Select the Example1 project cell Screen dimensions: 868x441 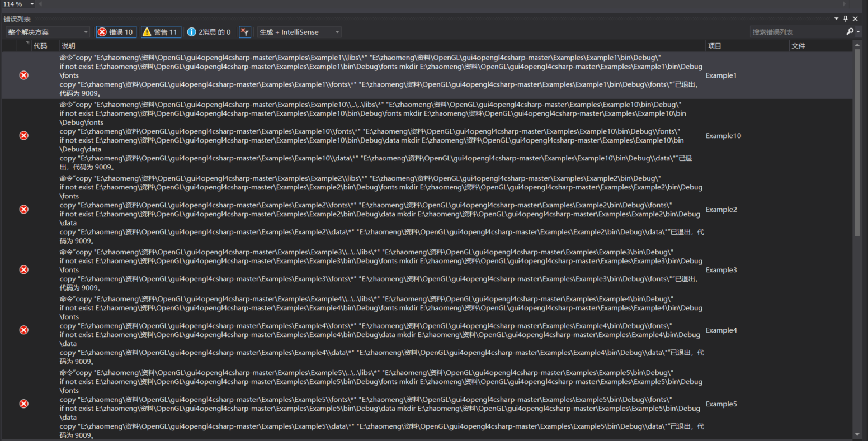(x=721, y=75)
